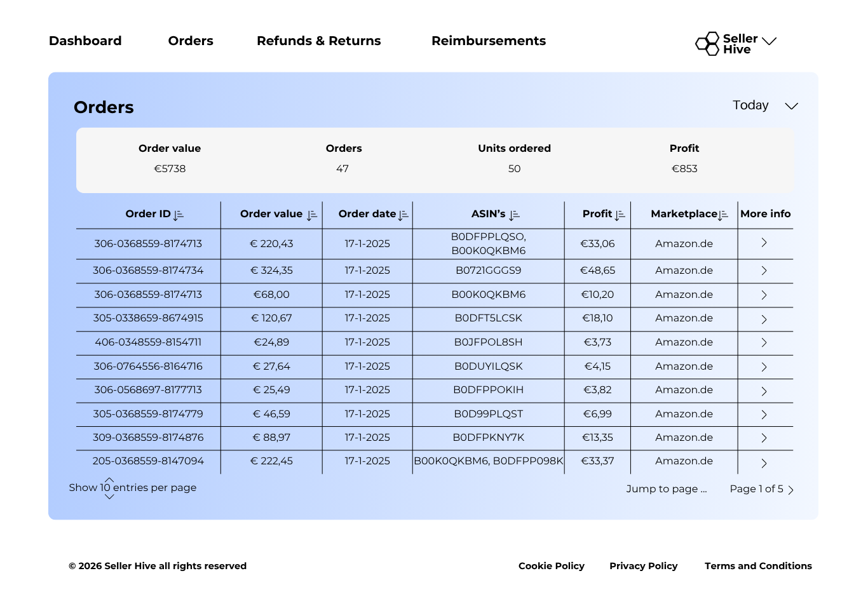Open more info for order 305-0368559-8174779
Viewport: 868px width, 592px height.
[x=764, y=415]
